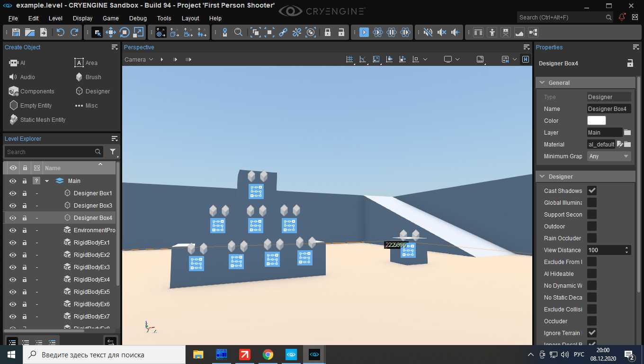The image size is (644, 364).
Task: Open the Create Object panel menu
Action: (x=115, y=47)
